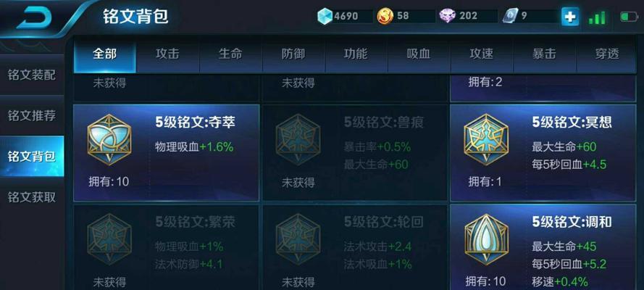
Task: Select the 冥想 rune emblem icon
Action: click(486, 140)
